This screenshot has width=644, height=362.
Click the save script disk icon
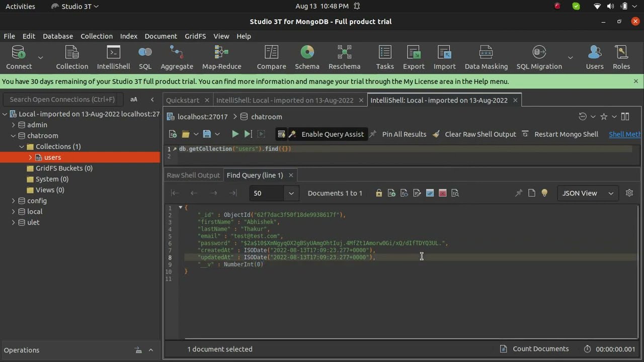coord(207,134)
